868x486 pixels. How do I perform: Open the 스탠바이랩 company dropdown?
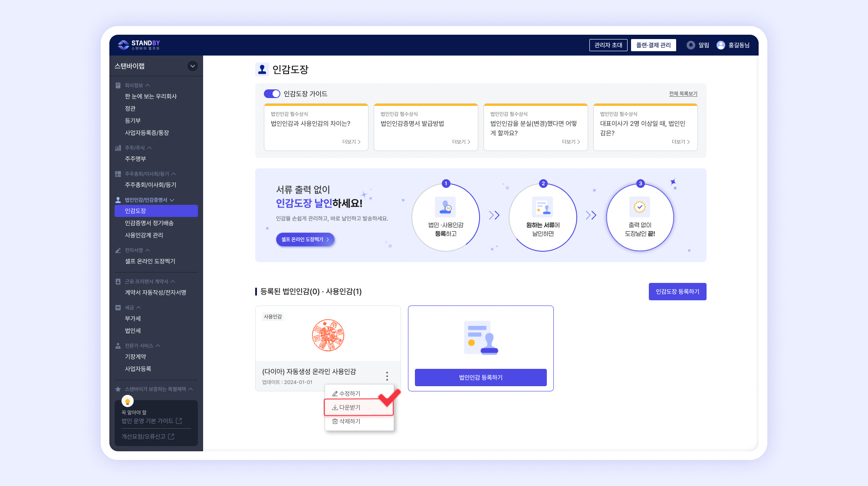(192, 66)
